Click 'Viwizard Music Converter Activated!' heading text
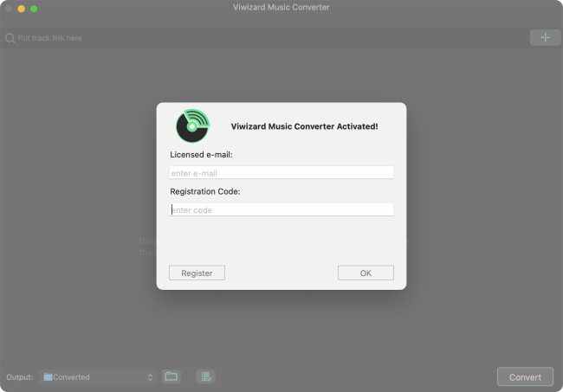 pyautogui.click(x=305, y=126)
